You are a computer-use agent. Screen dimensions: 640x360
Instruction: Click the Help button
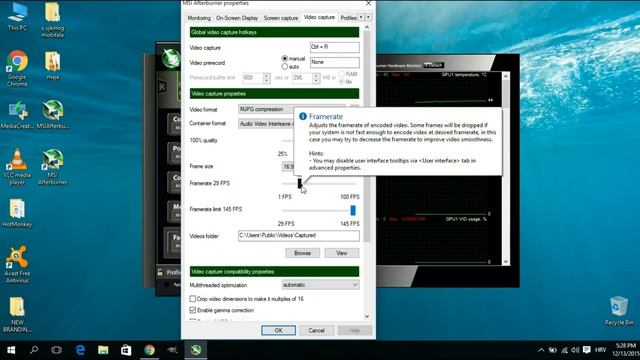point(355,330)
